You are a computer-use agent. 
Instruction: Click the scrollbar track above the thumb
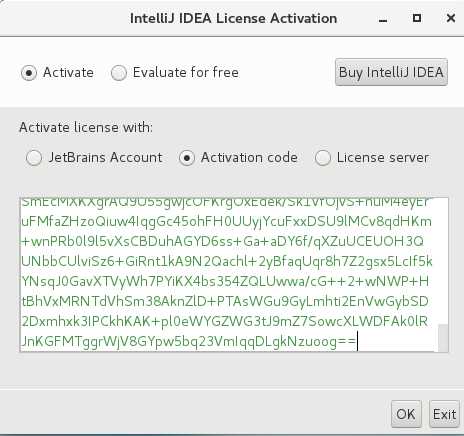[x=443, y=261]
